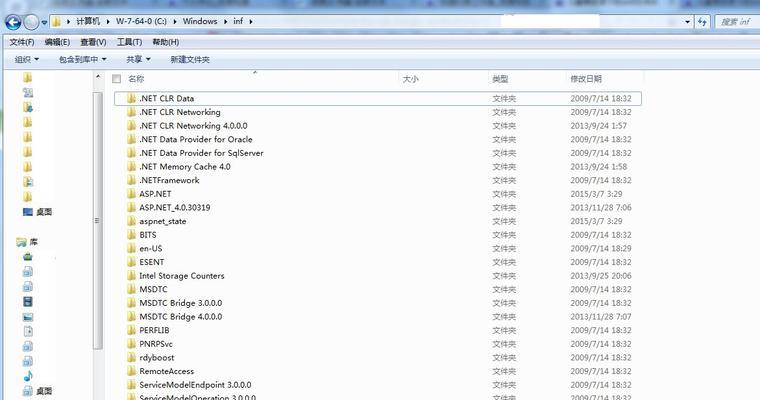Open the 帮助(H) menu
Image resolution: width=760 pixels, height=400 pixels.
point(166,42)
